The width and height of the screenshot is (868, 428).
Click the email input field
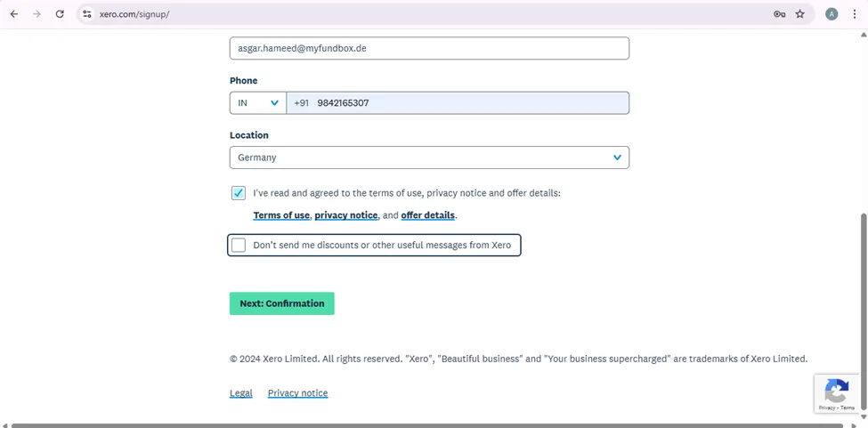429,48
